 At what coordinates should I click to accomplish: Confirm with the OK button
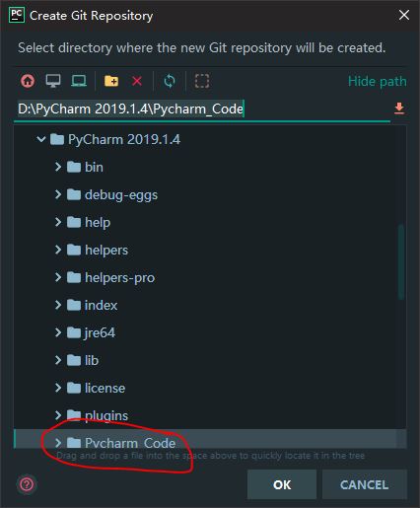point(282,484)
